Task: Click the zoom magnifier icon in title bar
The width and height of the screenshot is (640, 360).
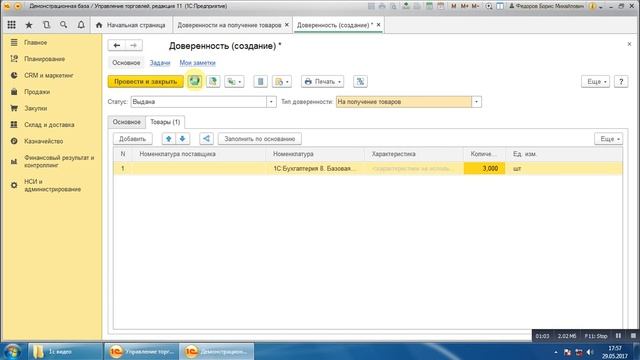Action: [489, 6]
